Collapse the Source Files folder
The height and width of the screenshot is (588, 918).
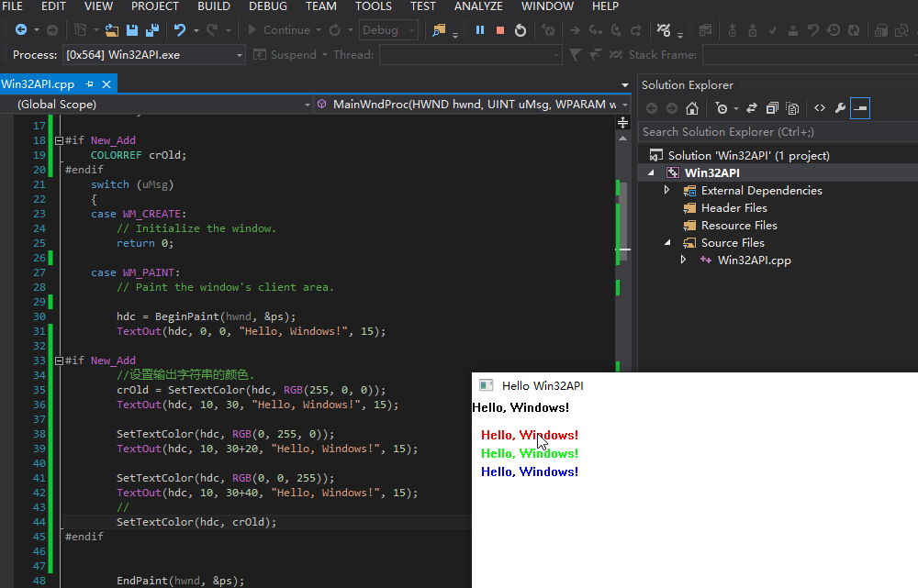[667, 242]
